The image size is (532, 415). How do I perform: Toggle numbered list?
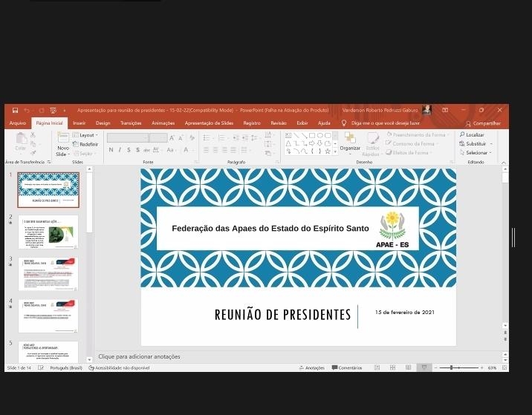(222, 137)
